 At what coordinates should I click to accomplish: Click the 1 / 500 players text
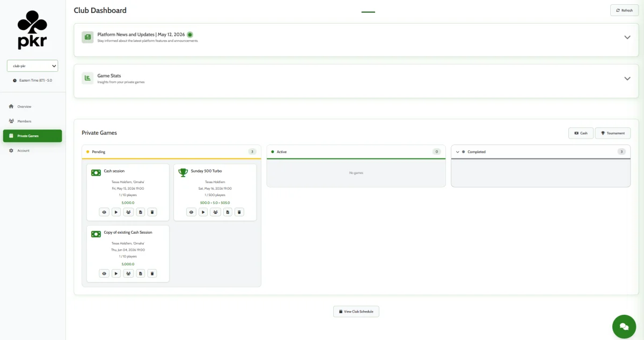[215, 195]
